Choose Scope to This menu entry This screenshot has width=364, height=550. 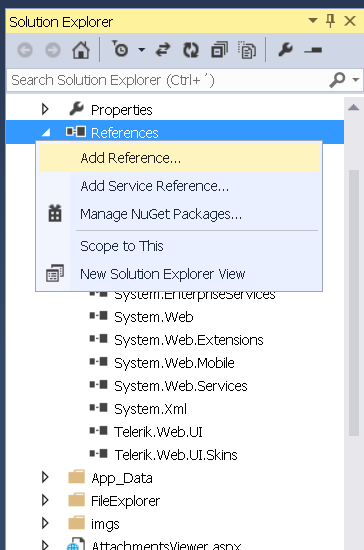[179, 246]
